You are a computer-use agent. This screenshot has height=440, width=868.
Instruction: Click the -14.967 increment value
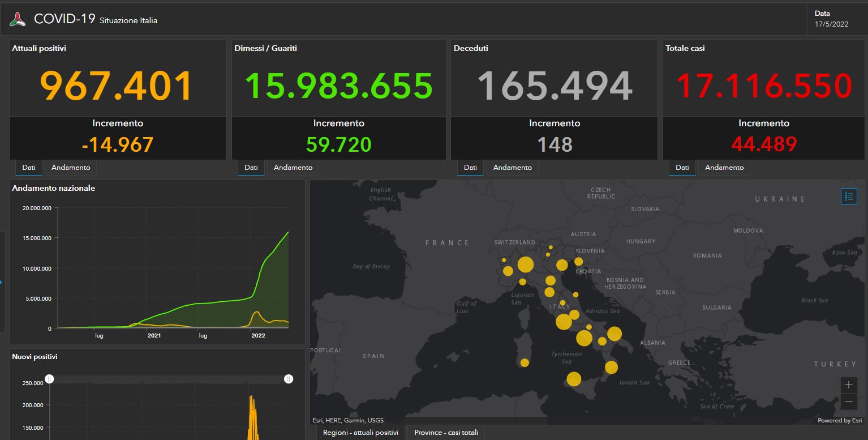(x=118, y=144)
